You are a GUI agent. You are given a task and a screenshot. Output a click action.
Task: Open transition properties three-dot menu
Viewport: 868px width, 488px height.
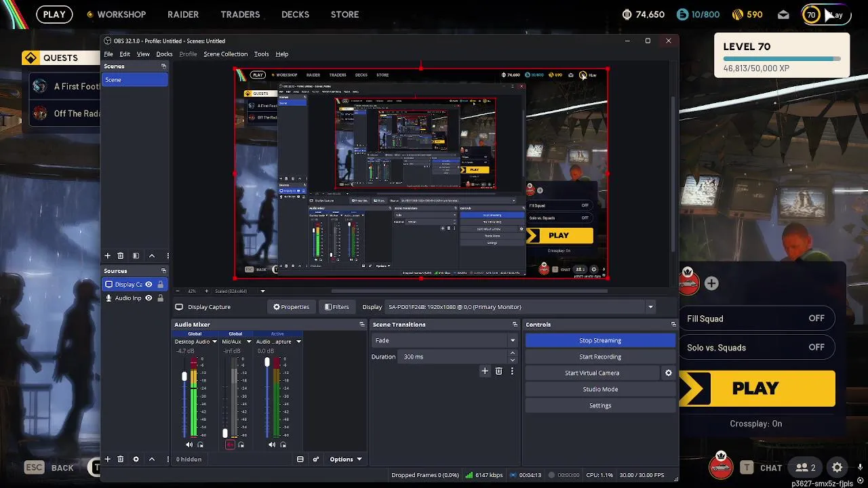click(512, 371)
